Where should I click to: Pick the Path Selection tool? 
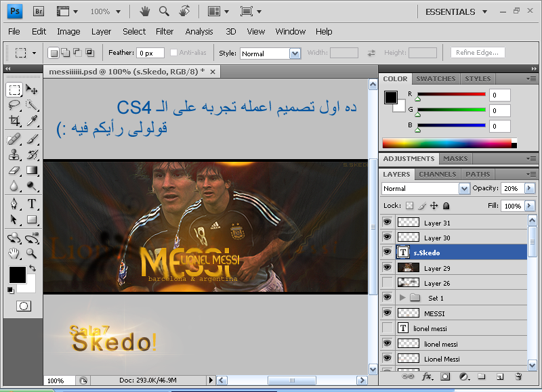point(14,219)
